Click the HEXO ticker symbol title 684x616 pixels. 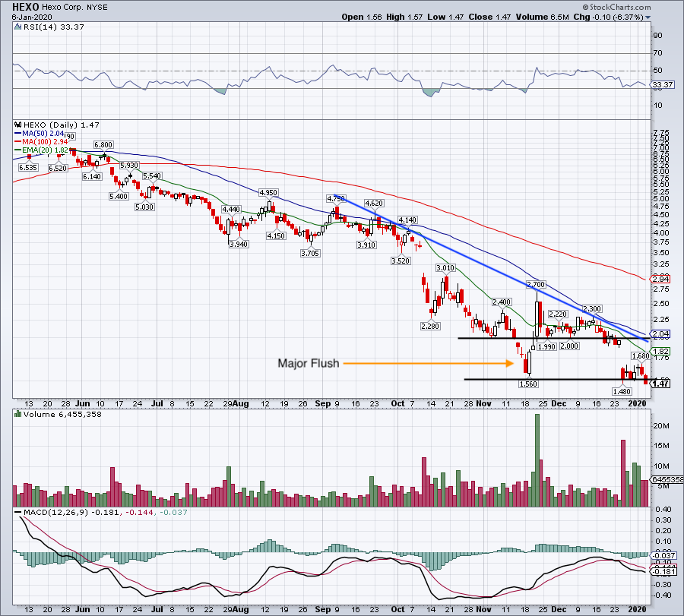pos(25,8)
